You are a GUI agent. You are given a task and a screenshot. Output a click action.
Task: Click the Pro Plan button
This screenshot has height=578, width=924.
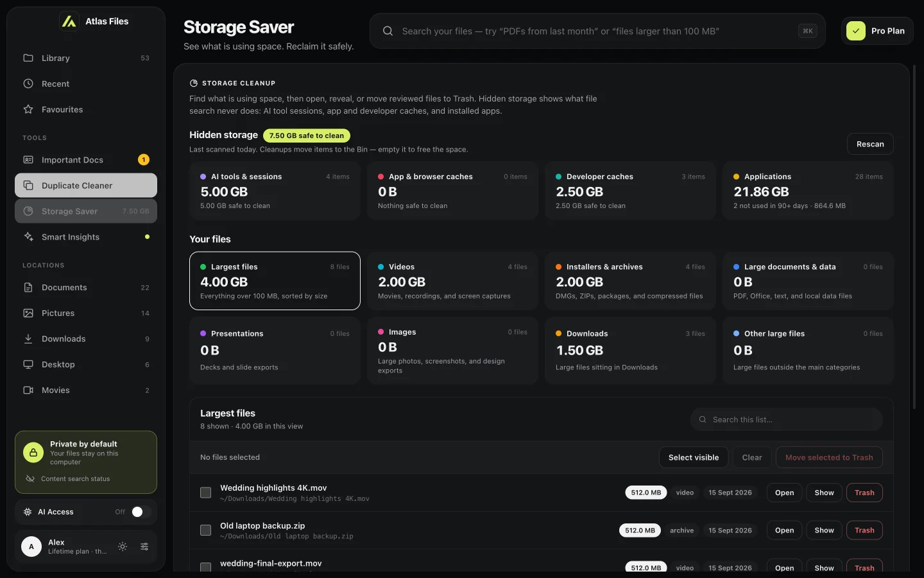(x=877, y=31)
